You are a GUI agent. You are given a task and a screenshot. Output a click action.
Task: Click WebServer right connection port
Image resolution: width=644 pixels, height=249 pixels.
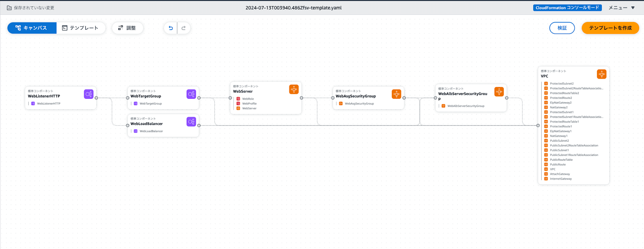(301, 98)
